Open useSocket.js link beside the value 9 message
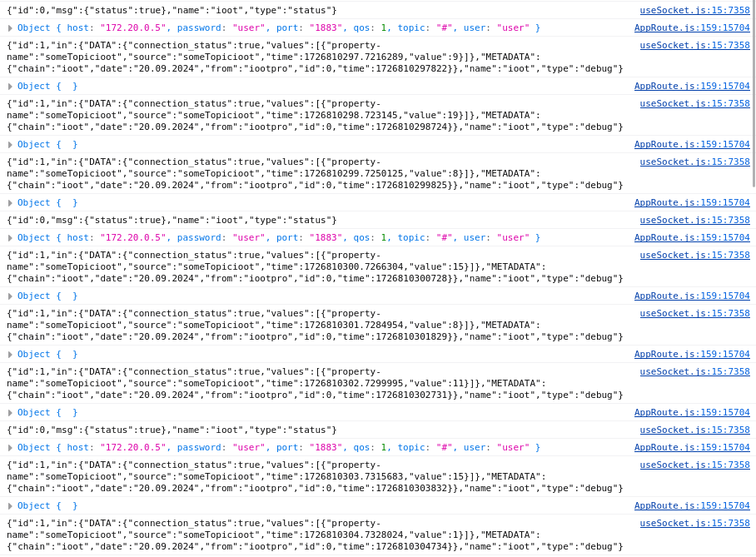The height and width of the screenshot is (557, 756). [694, 46]
